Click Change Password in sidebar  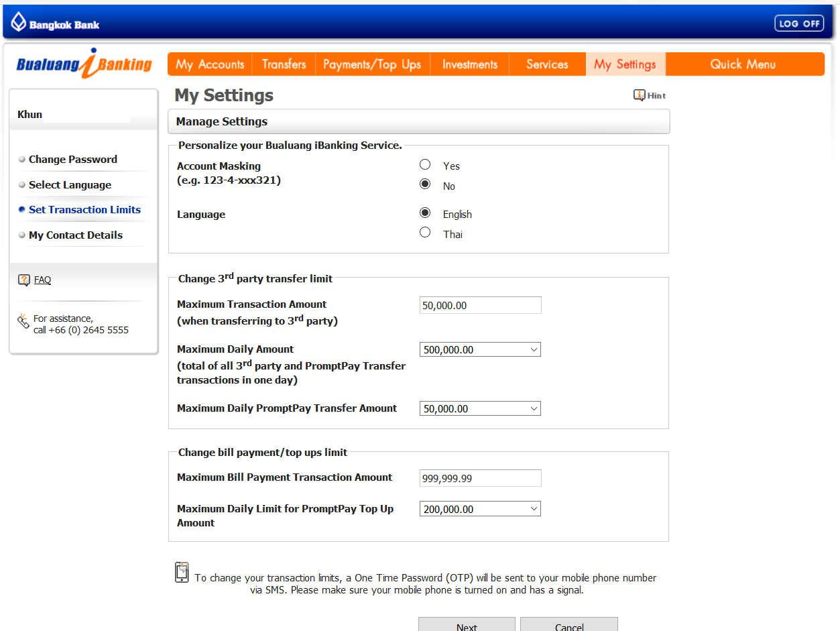[73, 160]
